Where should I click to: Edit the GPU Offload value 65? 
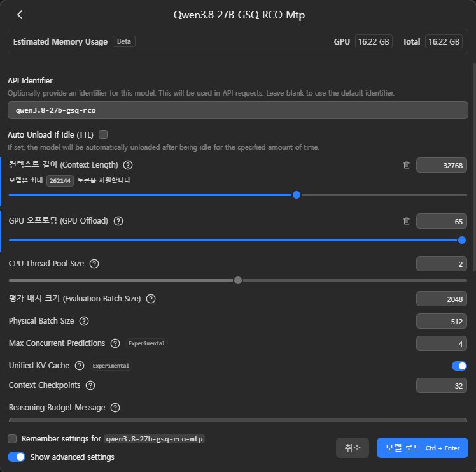point(442,221)
